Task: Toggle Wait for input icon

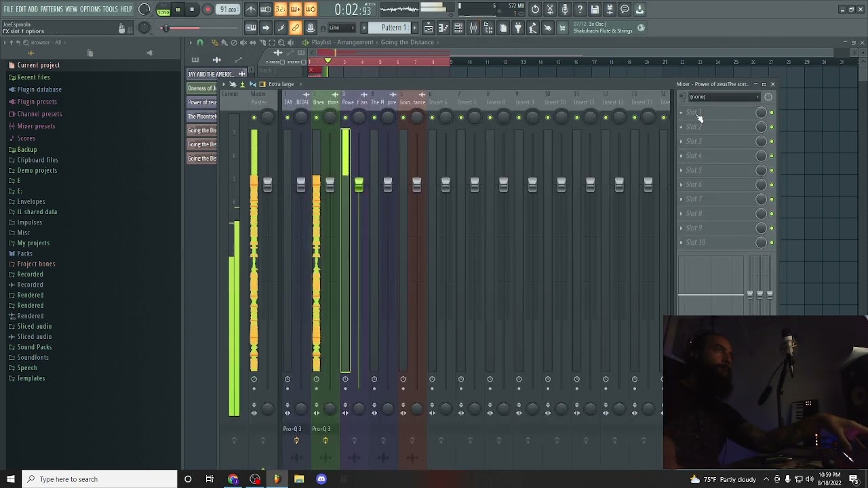Action: click(x=266, y=9)
